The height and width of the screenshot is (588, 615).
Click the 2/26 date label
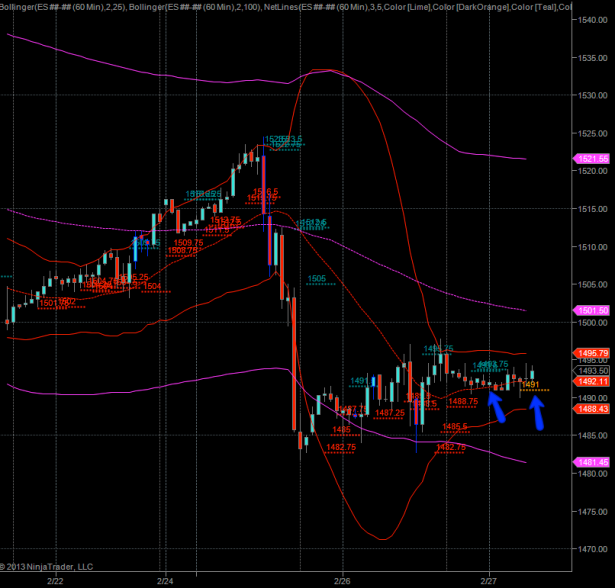(x=342, y=579)
